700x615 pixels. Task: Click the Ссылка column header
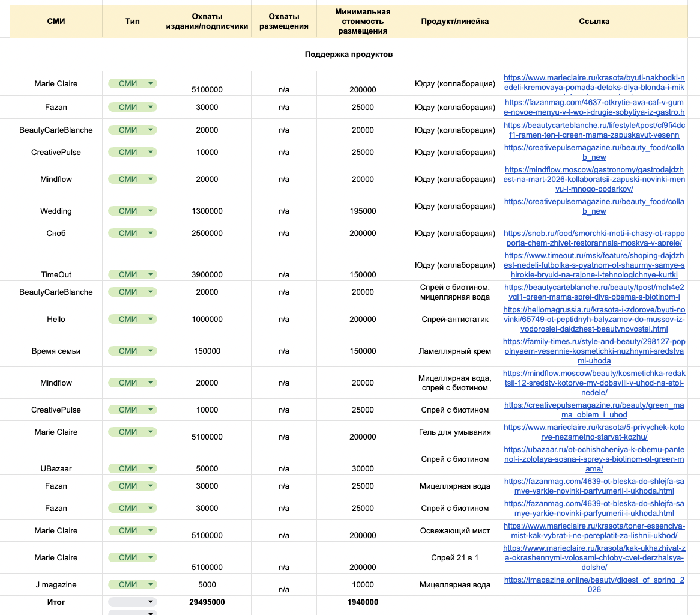(594, 21)
